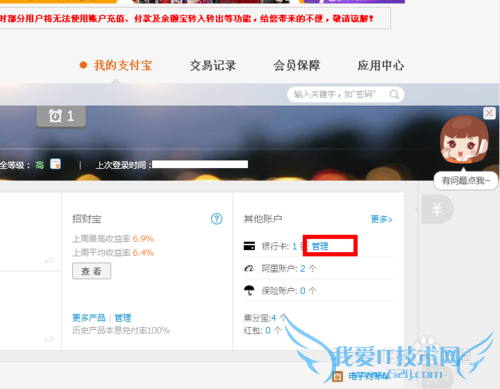Screen dimensions: 500x389
Task: Click the cartoon girl assistant avatar
Action: [x=464, y=139]
